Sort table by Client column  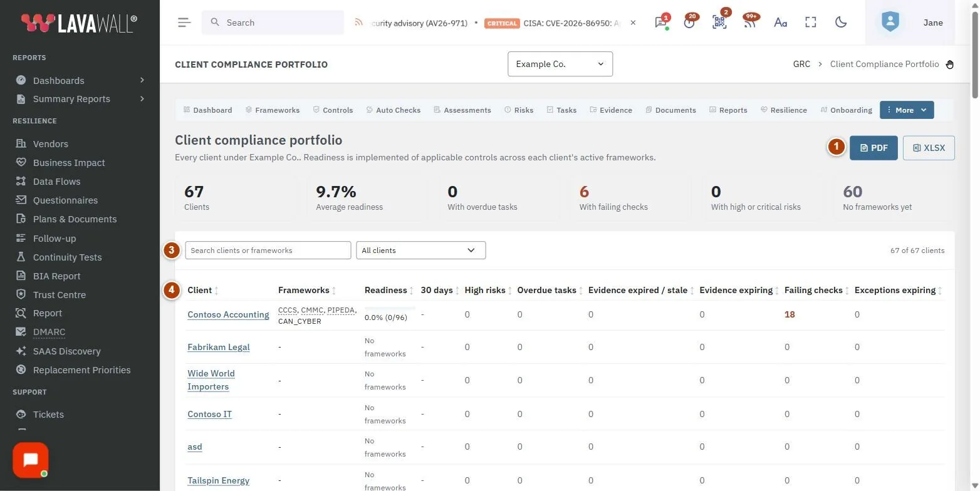(x=203, y=290)
